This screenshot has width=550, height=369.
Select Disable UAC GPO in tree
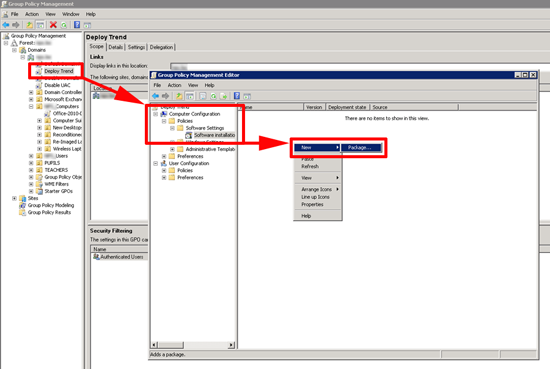click(x=57, y=85)
